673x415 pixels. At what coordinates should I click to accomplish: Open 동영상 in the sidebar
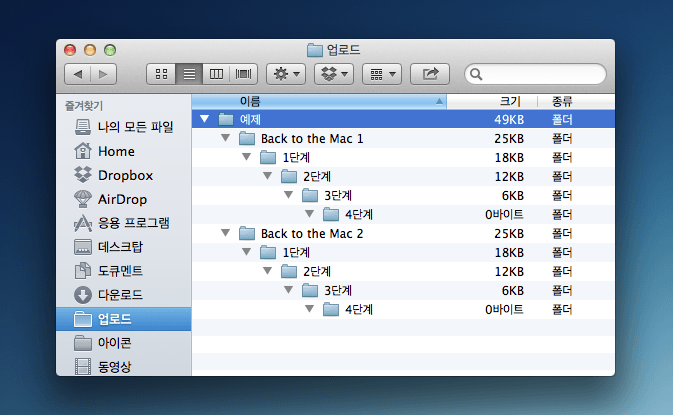tap(124, 367)
